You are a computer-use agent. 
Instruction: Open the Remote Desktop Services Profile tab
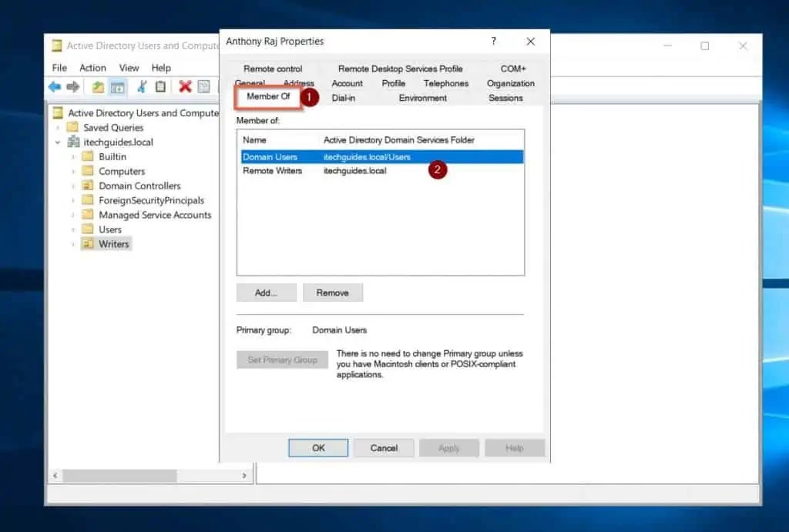click(400, 68)
